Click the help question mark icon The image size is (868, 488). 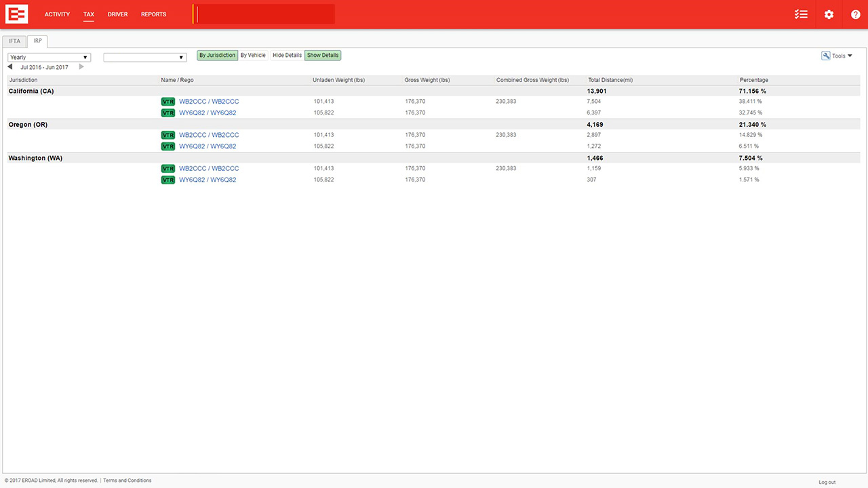click(x=855, y=14)
